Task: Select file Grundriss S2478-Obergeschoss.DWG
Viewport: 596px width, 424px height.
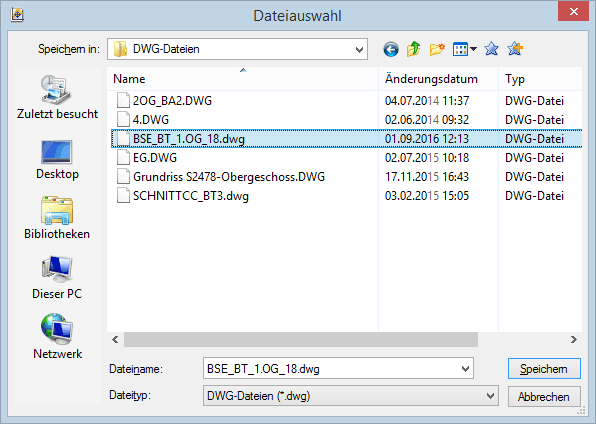Action: pos(229,177)
